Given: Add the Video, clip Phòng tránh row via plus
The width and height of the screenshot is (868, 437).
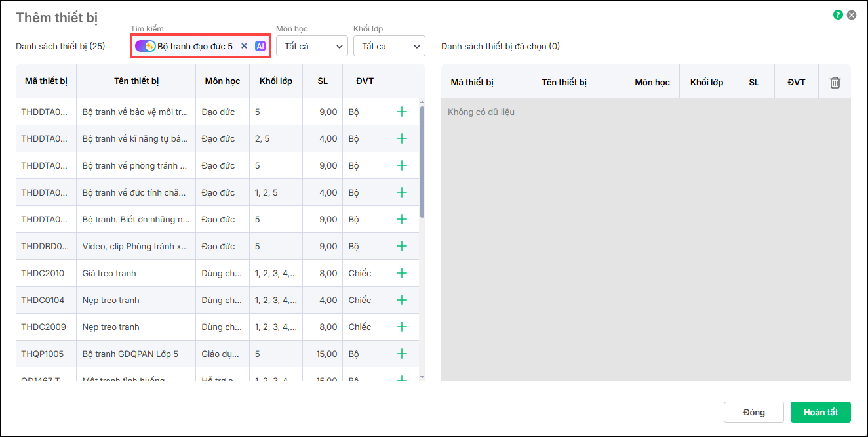Looking at the screenshot, I should 402,247.
